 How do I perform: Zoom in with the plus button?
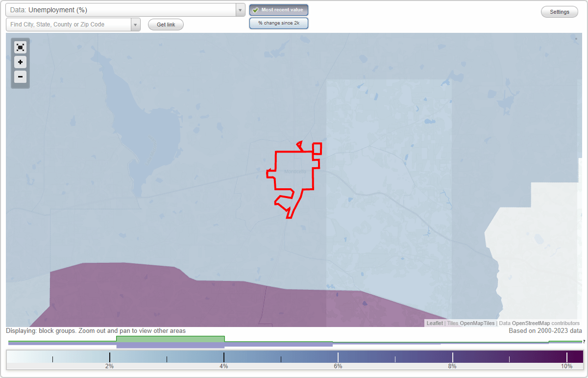pyautogui.click(x=20, y=62)
